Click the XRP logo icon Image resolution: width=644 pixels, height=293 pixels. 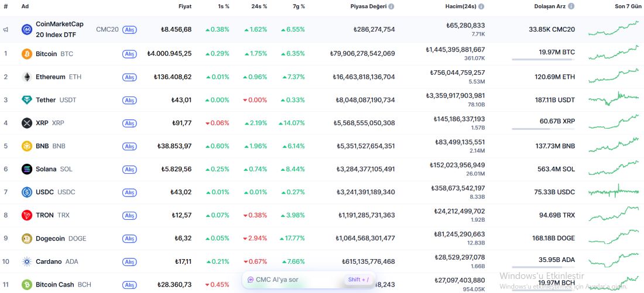(x=27, y=123)
